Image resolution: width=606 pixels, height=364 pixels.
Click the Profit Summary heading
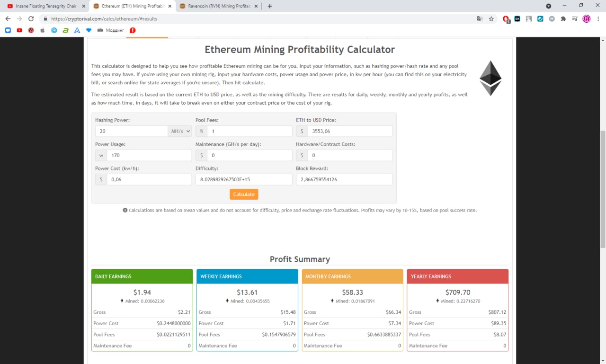[300, 259]
